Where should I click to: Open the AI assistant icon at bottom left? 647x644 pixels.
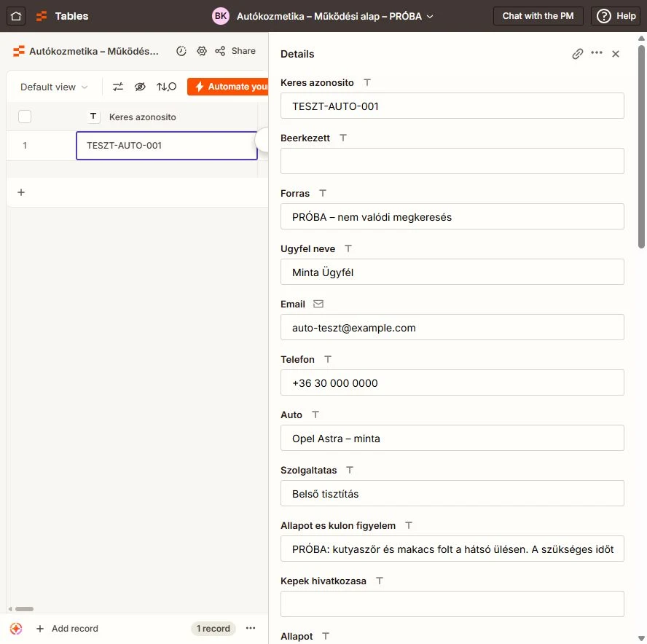click(x=16, y=628)
